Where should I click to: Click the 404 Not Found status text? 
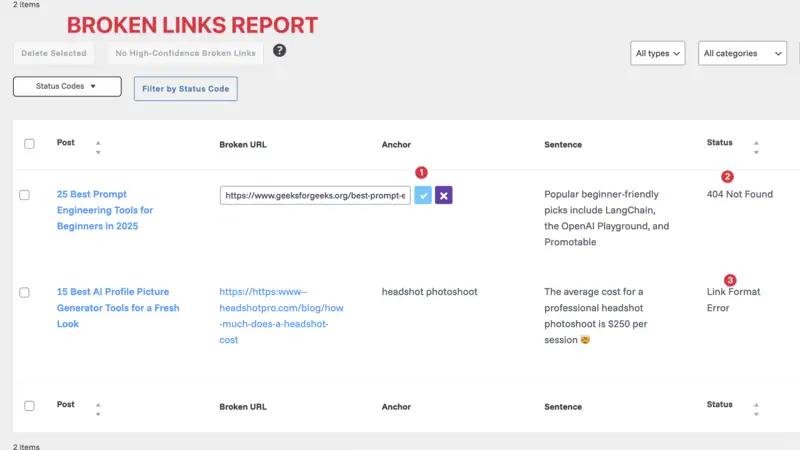tap(739, 194)
